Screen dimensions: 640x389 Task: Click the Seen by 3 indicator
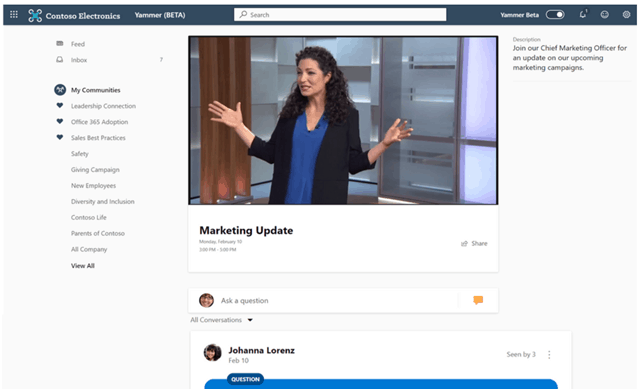coord(521,354)
